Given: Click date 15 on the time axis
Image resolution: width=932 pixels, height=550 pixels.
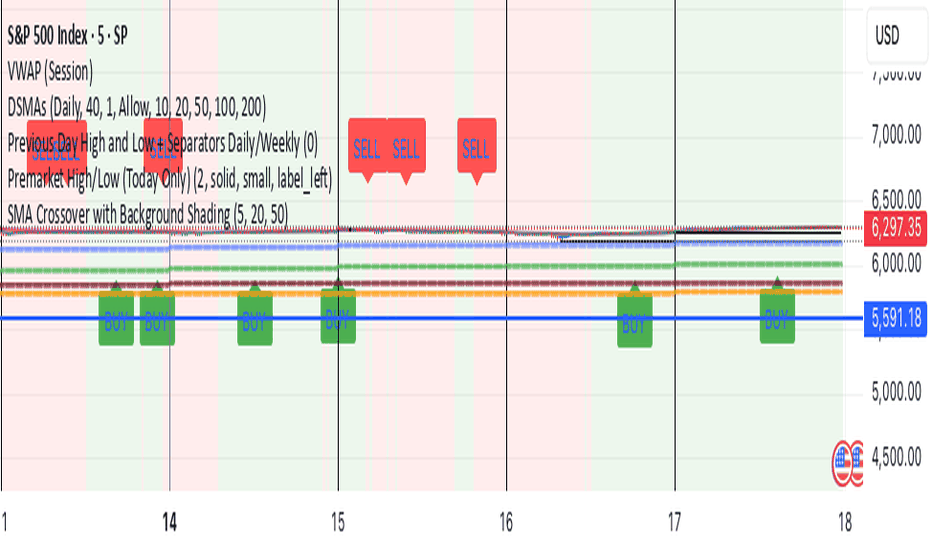Looking at the screenshot, I should [x=338, y=523].
